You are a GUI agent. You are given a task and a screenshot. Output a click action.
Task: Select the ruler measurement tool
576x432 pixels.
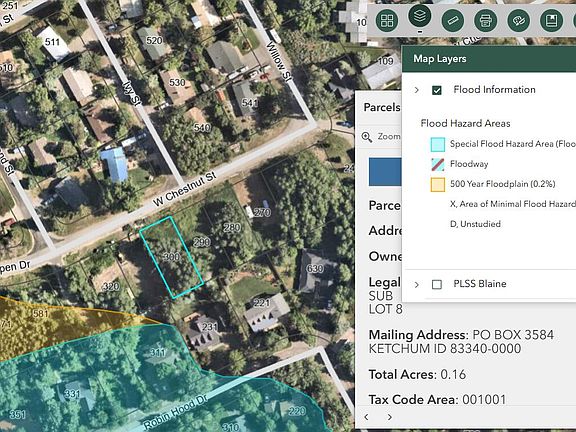tap(453, 20)
